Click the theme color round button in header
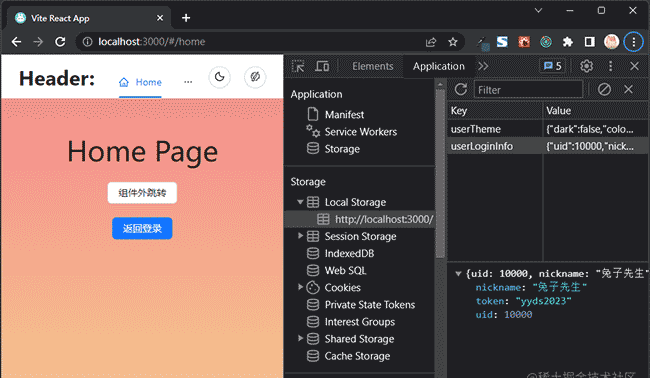This screenshot has height=378, width=650. tap(255, 77)
